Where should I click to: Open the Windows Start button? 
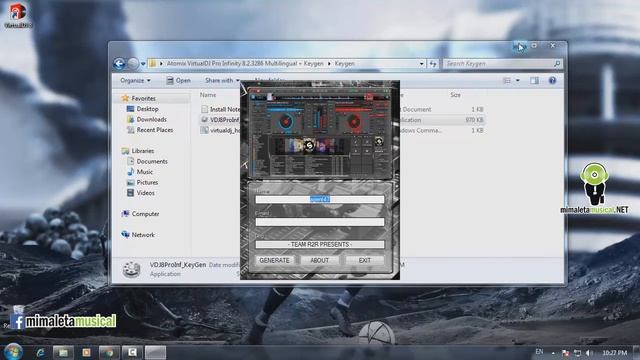coord(13,352)
